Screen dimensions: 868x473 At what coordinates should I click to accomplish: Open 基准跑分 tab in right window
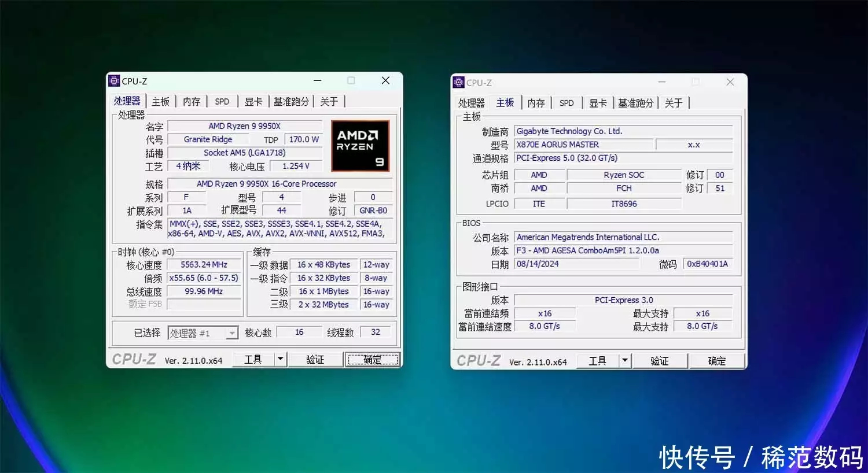click(635, 103)
